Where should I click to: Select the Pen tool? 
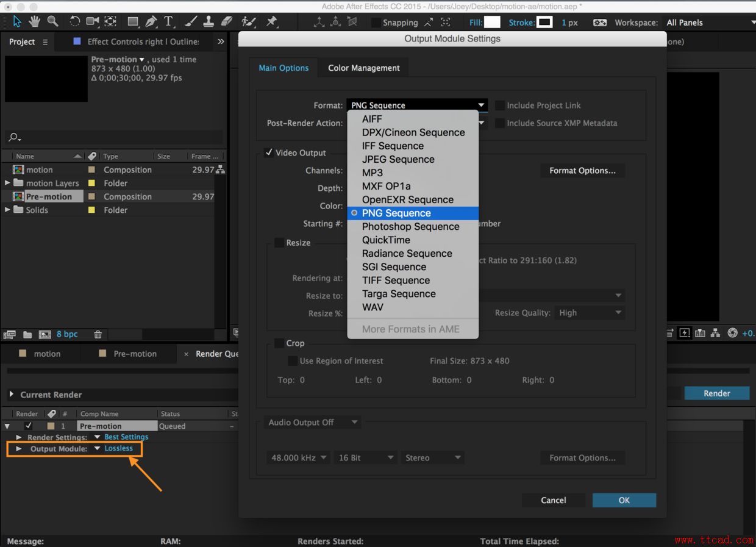click(x=151, y=21)
